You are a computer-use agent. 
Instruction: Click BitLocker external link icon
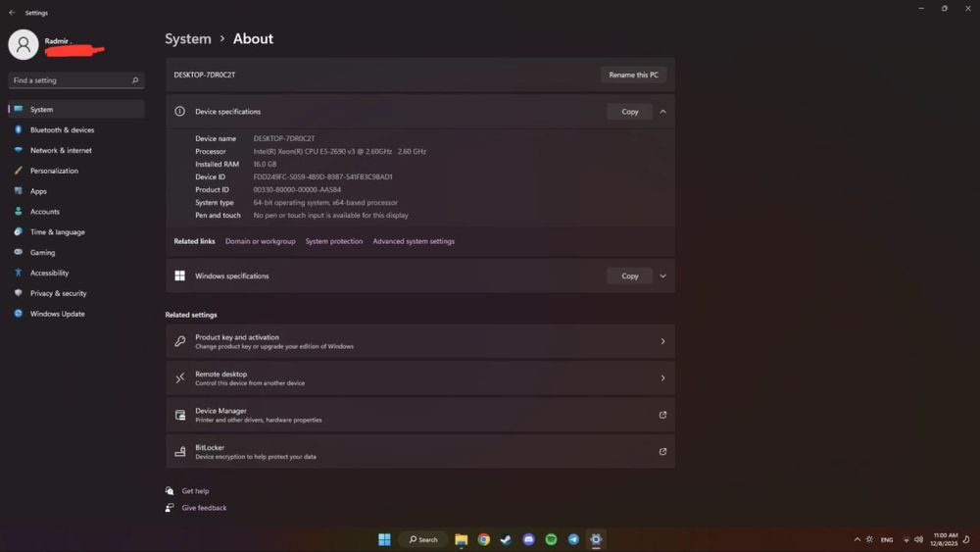pos(662,451)
